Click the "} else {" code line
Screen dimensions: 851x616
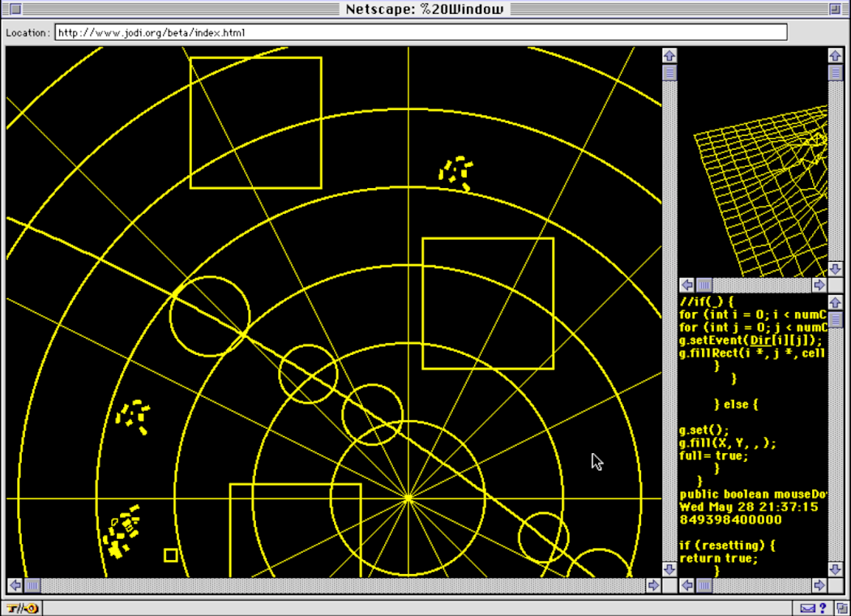click(737, 404)
